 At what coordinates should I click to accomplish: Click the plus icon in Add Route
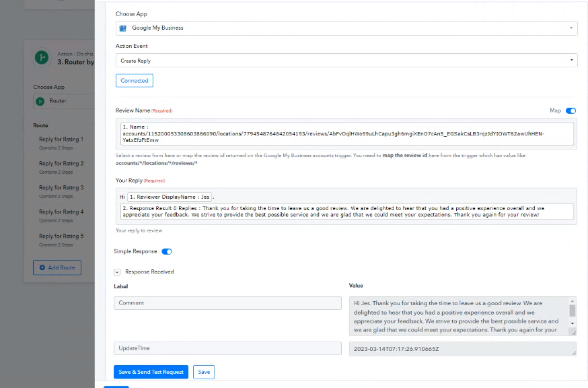tap(42, 267)
